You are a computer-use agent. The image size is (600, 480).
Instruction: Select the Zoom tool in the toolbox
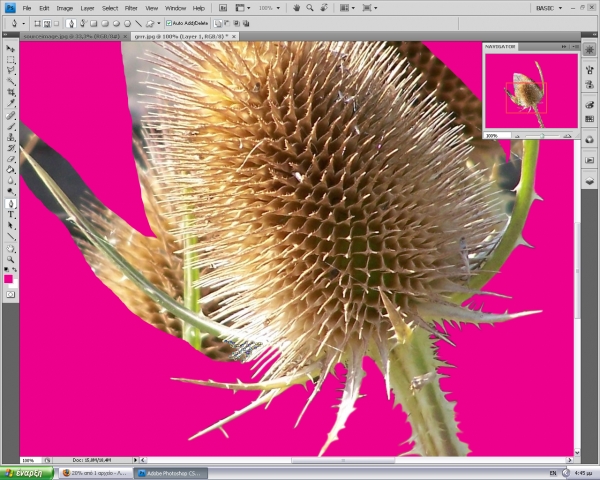click(10, 260)
